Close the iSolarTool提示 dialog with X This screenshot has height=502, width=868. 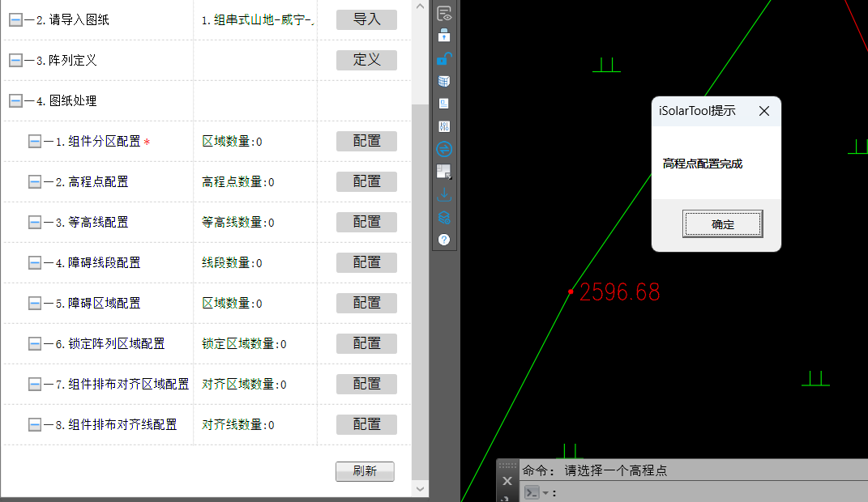click(763, 111)
